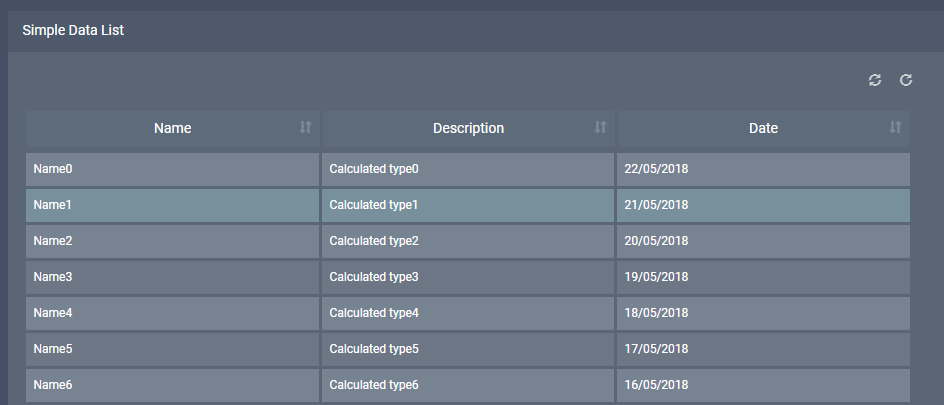Sort by the Date column sort icon
The height and width of the screenshot is (405, 944).
pos(895,127)
